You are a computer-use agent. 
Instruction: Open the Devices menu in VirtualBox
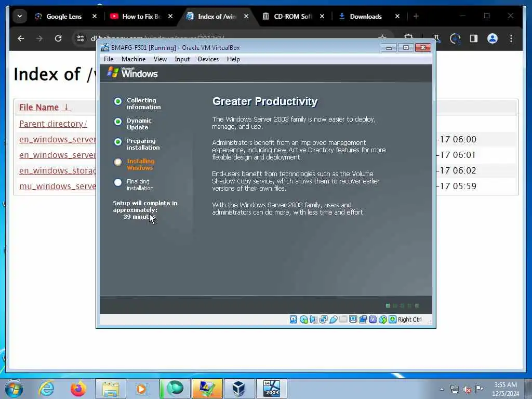point(208,59)
